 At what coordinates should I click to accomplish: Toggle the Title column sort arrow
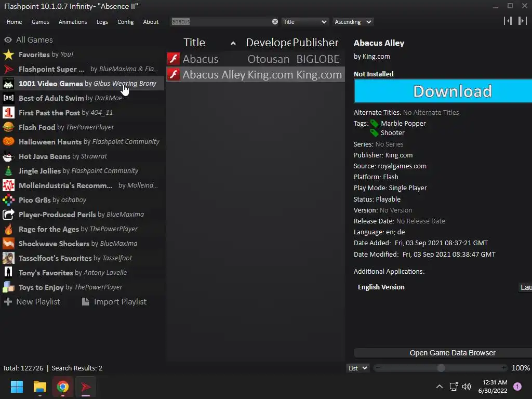coord(233,44)
